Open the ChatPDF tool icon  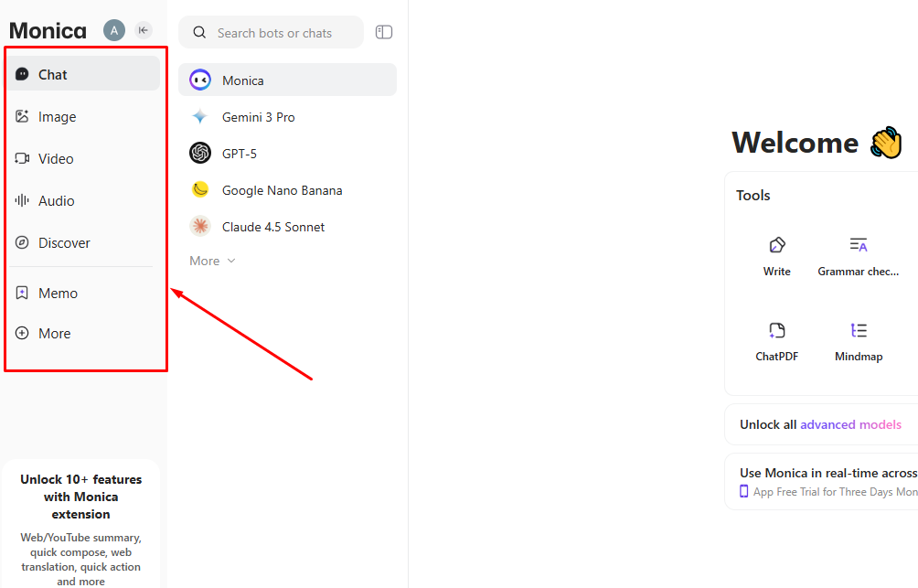(777, 330)
